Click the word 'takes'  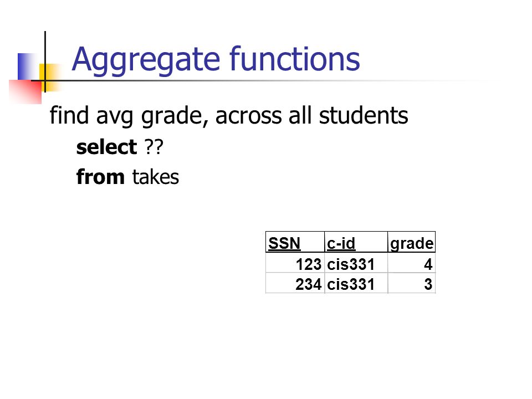155,177
